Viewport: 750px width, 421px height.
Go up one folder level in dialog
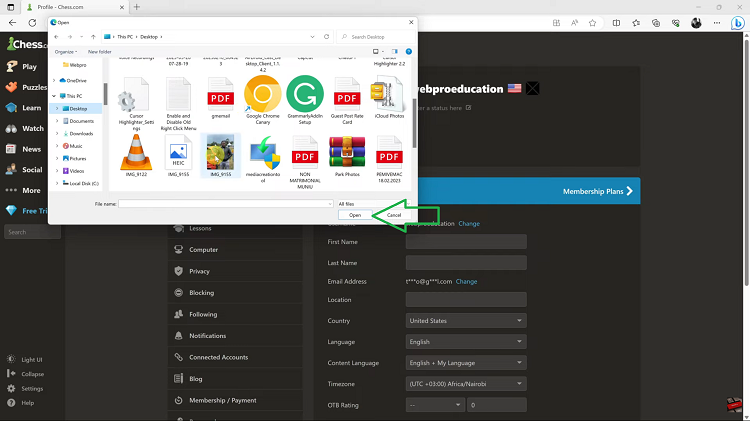pyautogui.click(x=93, y=37)
